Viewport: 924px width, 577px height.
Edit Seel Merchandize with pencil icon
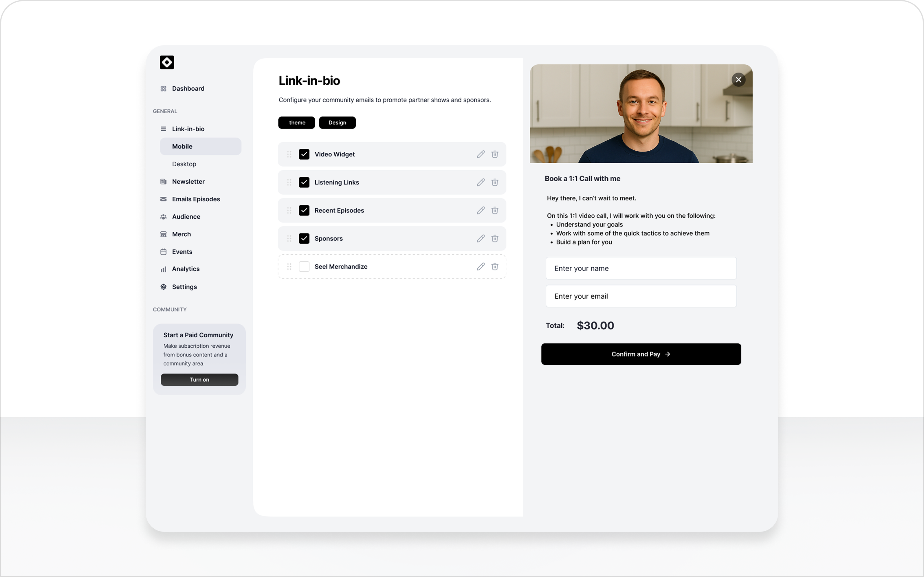481,266
